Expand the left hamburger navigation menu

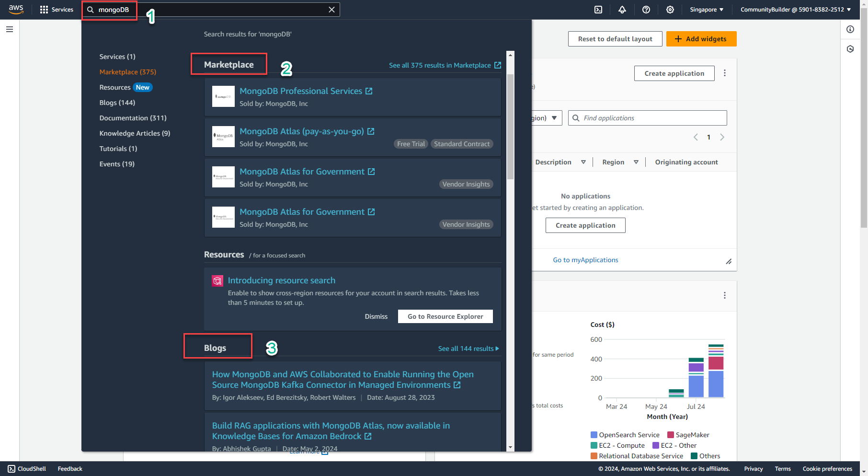10,29
